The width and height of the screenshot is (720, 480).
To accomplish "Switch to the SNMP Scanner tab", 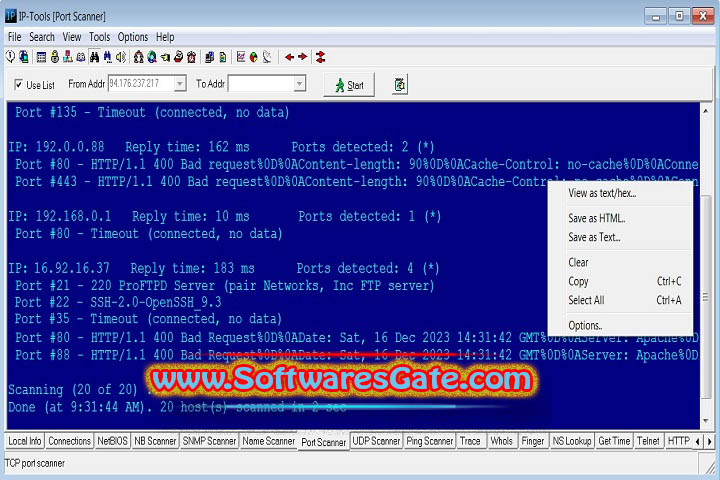I will point(209,441).
